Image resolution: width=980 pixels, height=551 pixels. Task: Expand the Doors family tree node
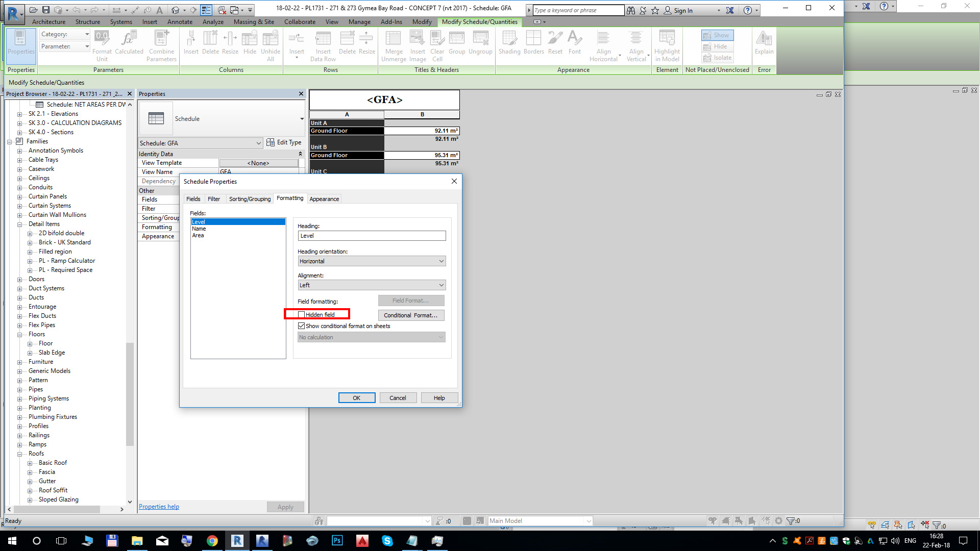19,280
